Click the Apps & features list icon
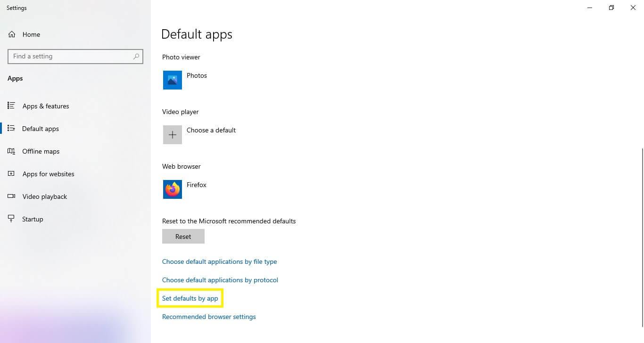This screenshot has width=644, height=343. click(12, 106)
